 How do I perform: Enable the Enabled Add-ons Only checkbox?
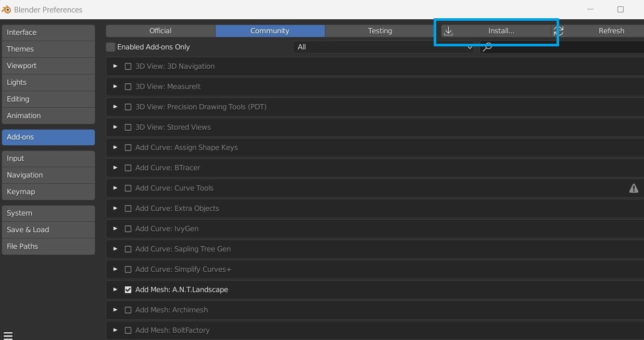click(110, 47)
